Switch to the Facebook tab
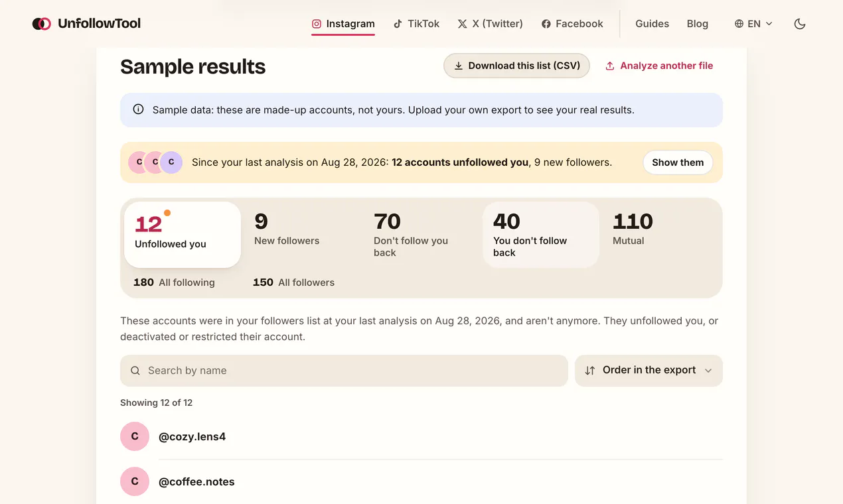 coord(572,24)
